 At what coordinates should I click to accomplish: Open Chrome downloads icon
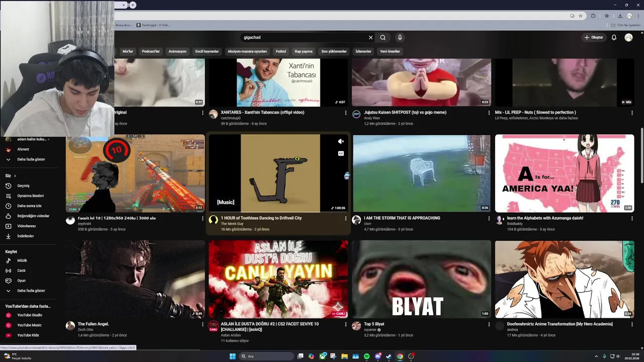tap(620, 16)
